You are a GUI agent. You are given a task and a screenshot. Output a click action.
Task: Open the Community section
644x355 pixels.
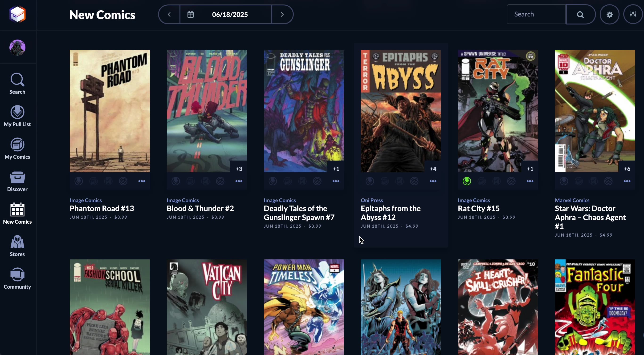click(x=17, y=278)
